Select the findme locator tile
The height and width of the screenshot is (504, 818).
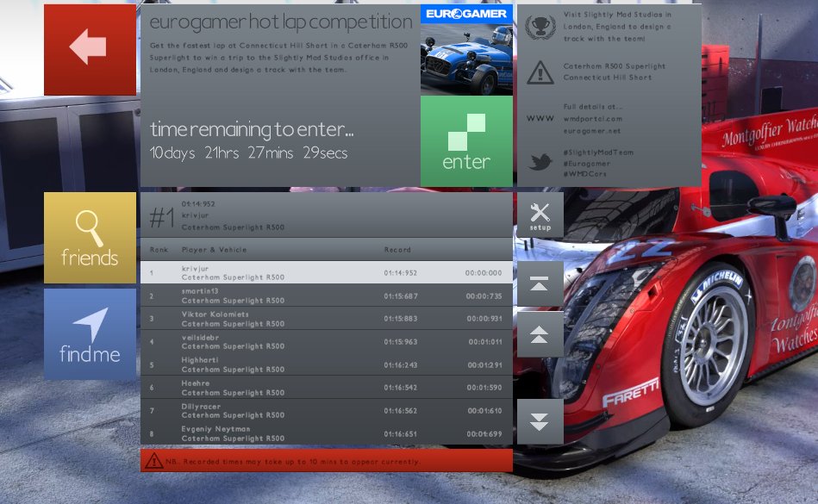click(90, 334)
